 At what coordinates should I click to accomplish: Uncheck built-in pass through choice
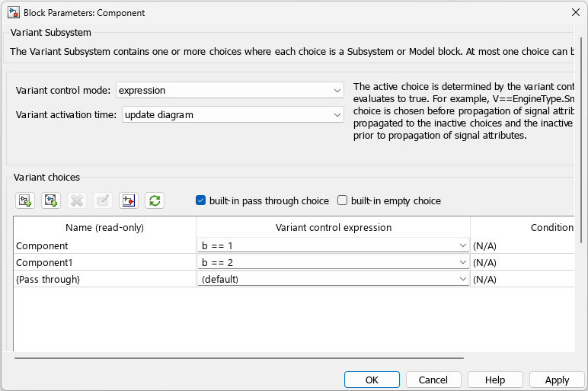201,200
